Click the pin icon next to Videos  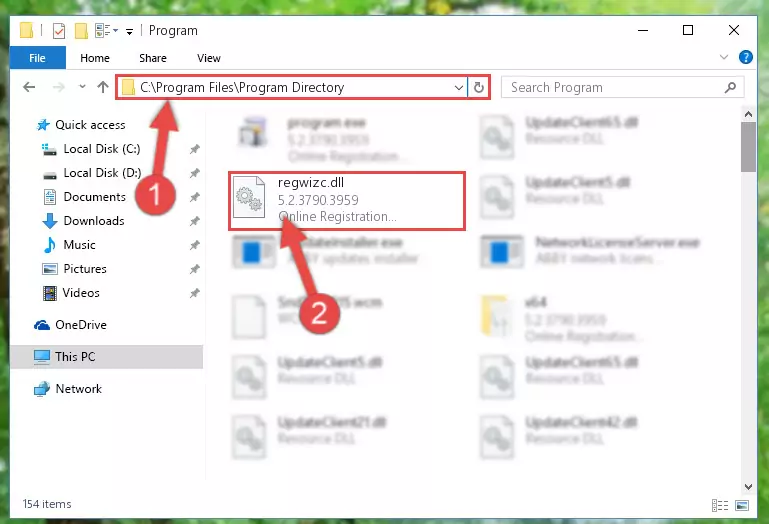[x=195, y=293]
